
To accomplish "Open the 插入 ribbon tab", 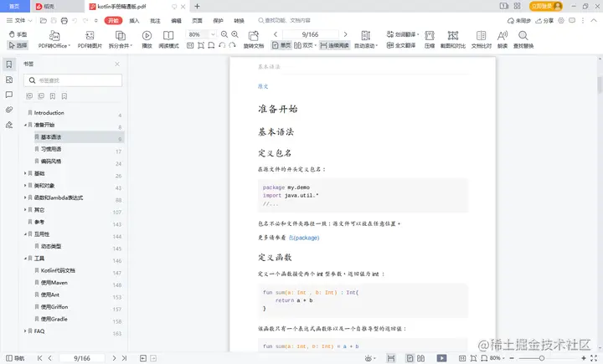I will click(x=134, y=20).
